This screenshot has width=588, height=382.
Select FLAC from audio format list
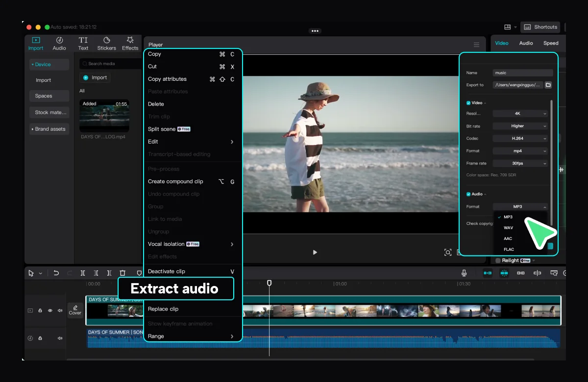[x=509, y=249]
